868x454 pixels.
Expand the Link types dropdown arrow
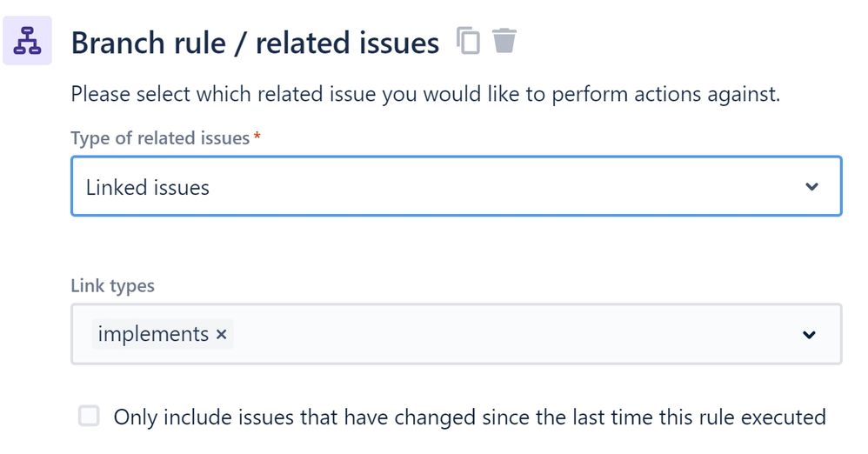click(x=809, y=335)
